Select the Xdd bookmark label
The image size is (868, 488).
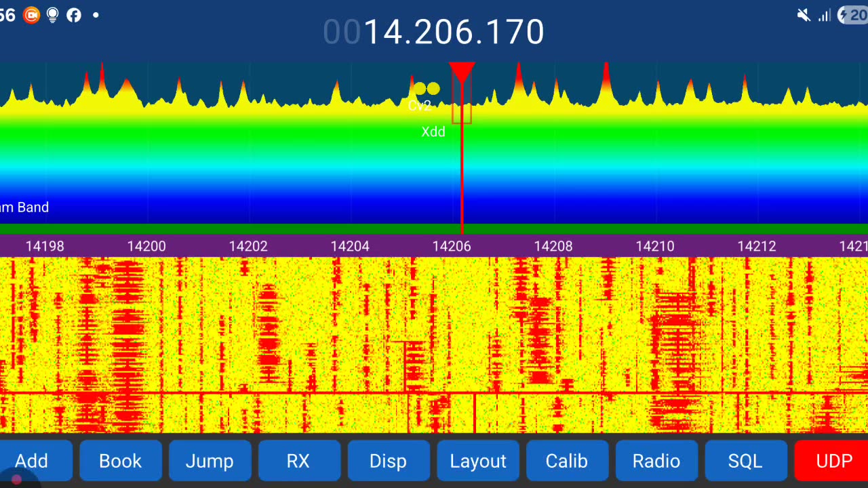click(x=433, y=131)
